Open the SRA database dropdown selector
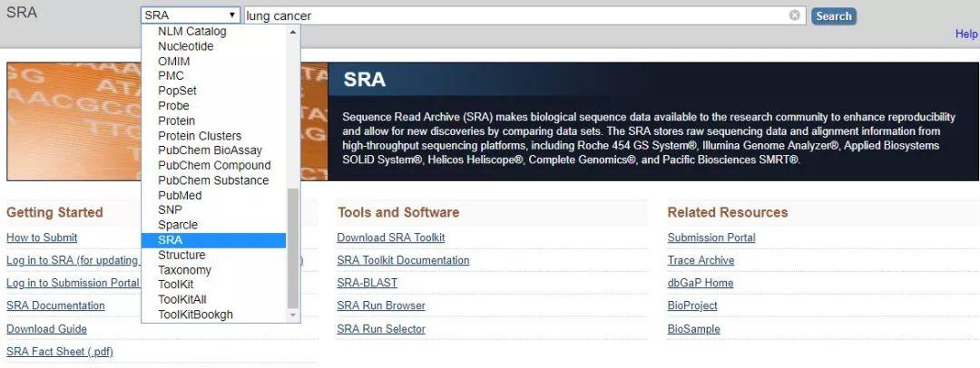 pyautogui.click(x=191, y=15)
